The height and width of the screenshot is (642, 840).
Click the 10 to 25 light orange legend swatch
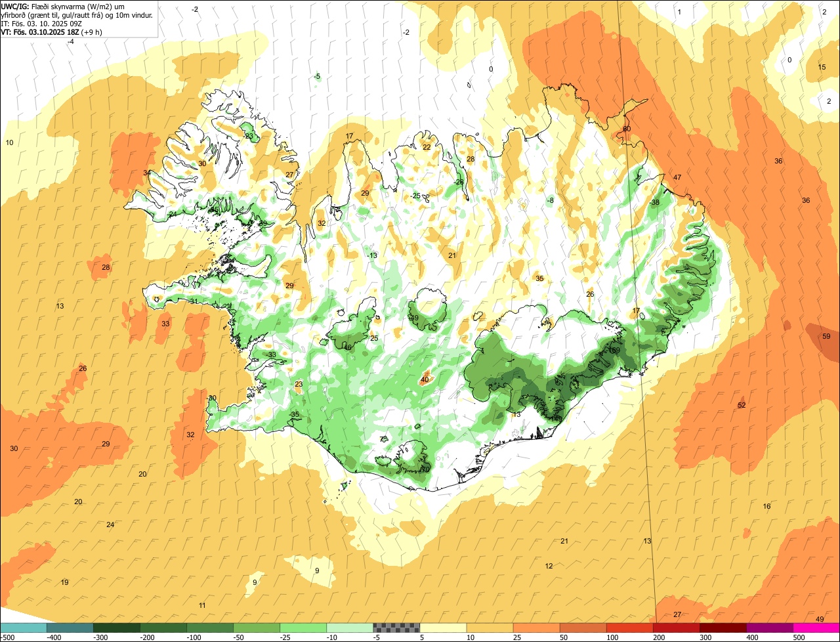[490, 628]
